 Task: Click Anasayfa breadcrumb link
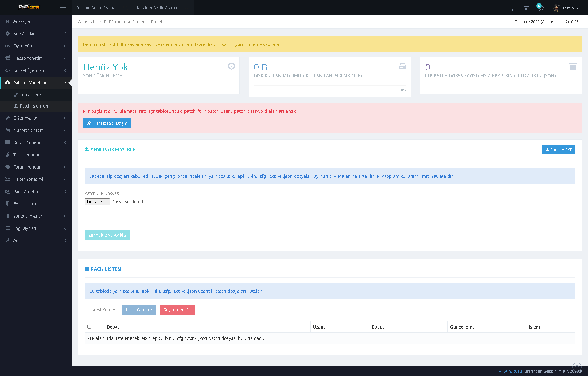87,22
